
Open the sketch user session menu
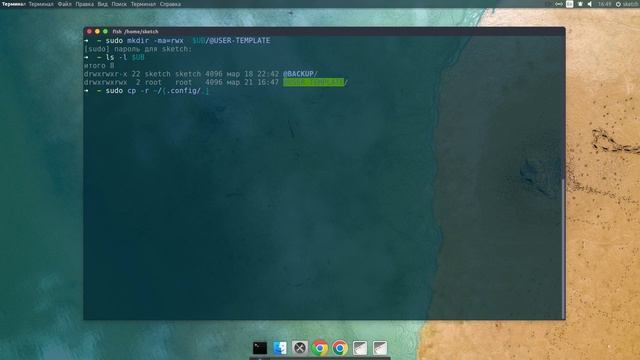tap(627, 4)
